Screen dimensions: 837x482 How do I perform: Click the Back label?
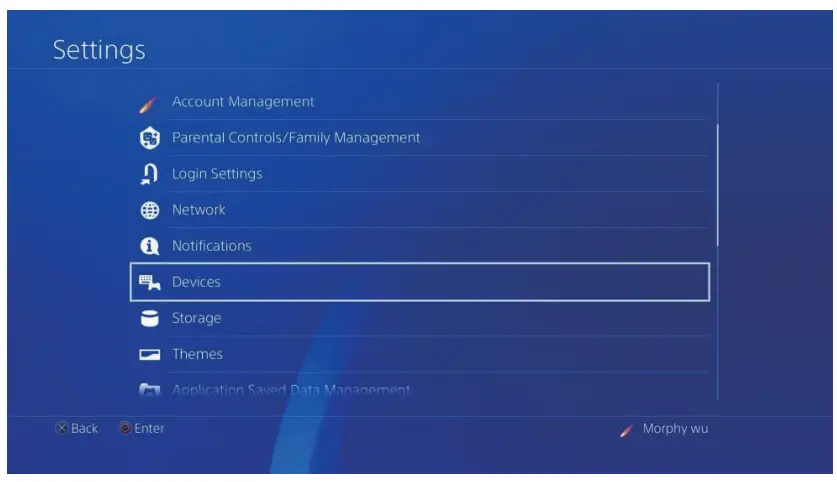click(x=84, y=429)
